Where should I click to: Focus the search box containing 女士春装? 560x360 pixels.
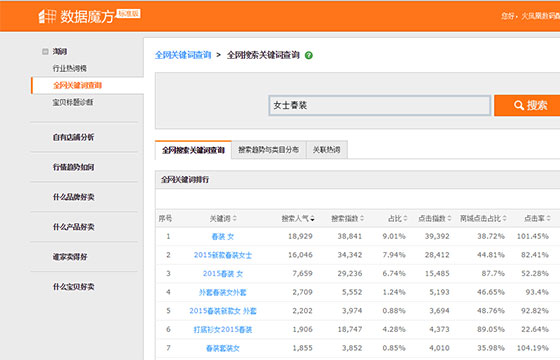(380, 105)
